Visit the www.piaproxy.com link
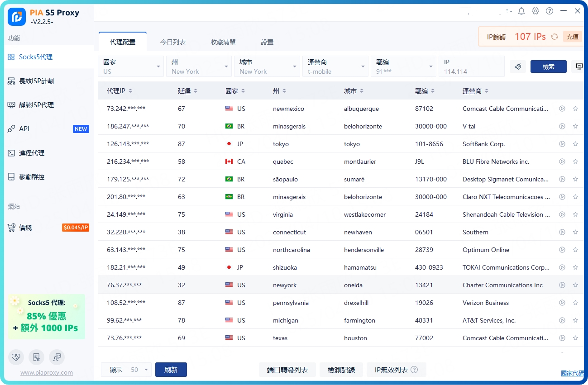588x385 pixels. tap(47, 373)
